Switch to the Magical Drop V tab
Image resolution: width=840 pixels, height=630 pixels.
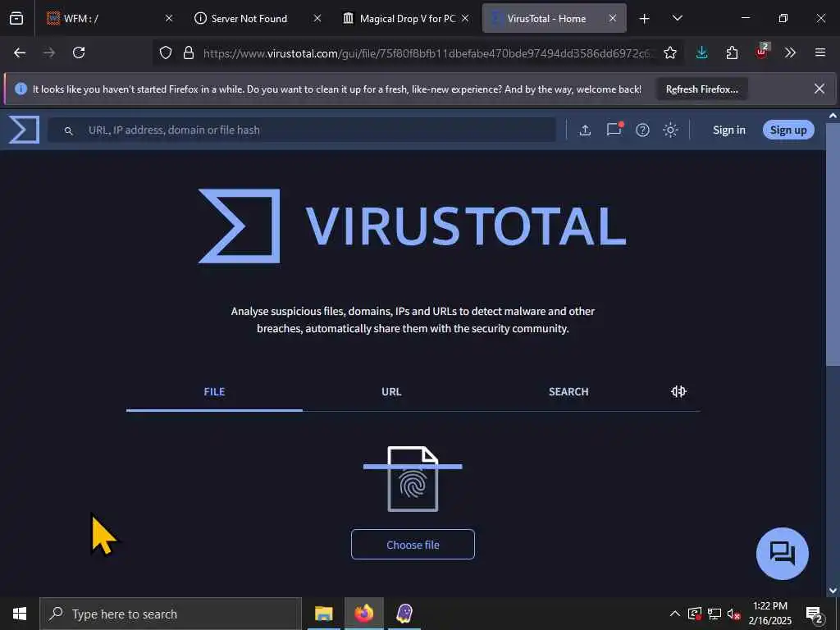click(x=407, y=18)
